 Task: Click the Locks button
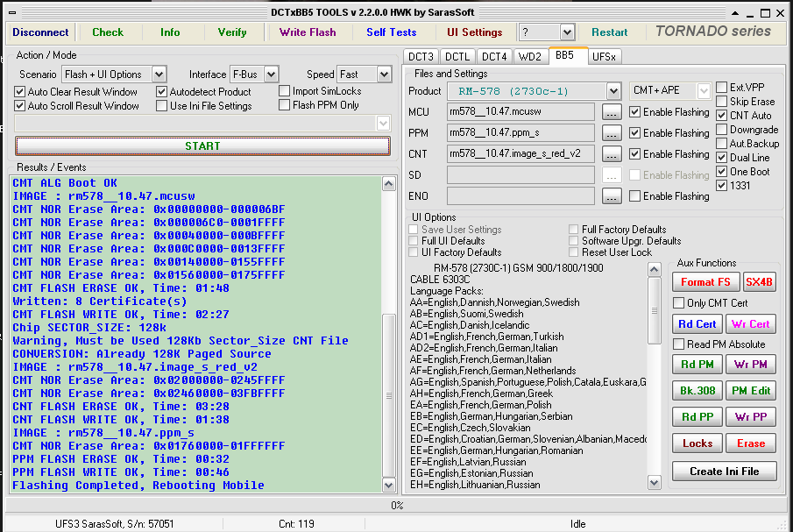tap(697, 443)
